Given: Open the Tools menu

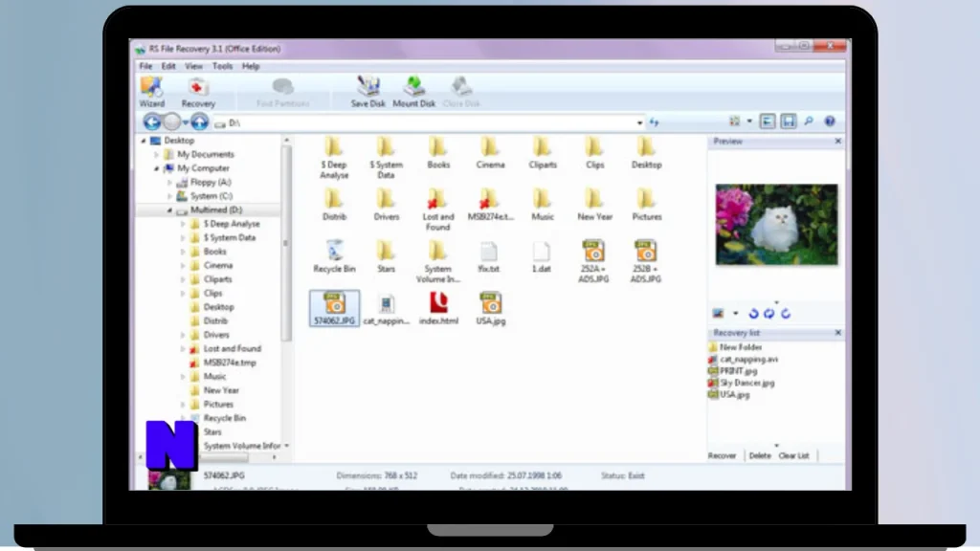Looking at the screenshot, I should click(x=222, y=66).
